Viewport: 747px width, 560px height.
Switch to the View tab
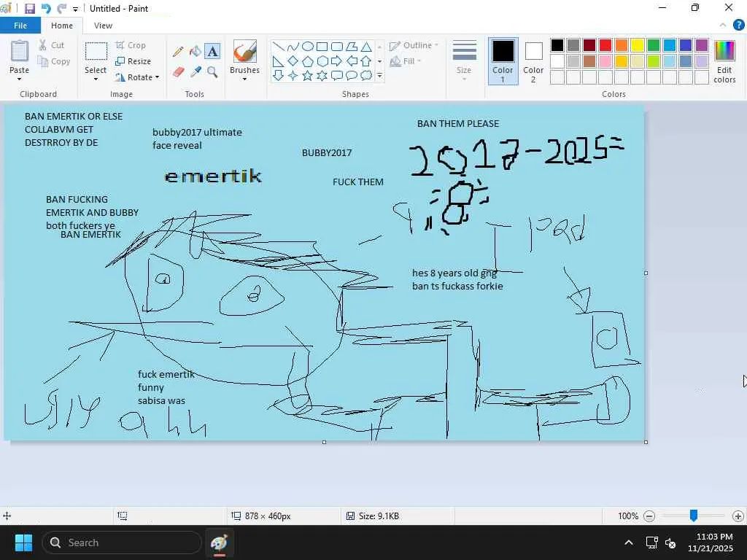click(x=103, y=26)
